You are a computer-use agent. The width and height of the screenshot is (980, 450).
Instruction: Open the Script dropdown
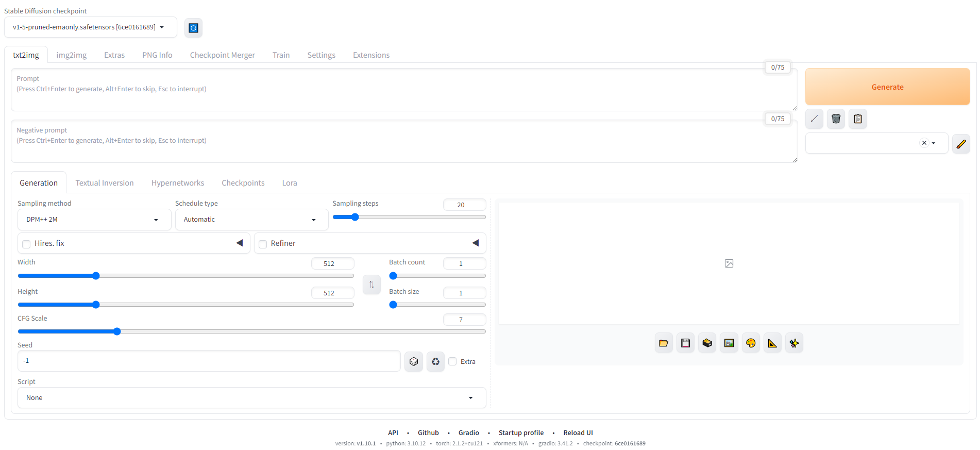(252, 398)
